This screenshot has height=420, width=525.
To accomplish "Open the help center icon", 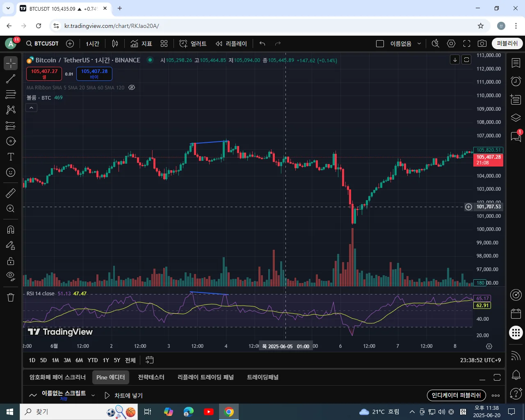I will click(x=516, y=393).
